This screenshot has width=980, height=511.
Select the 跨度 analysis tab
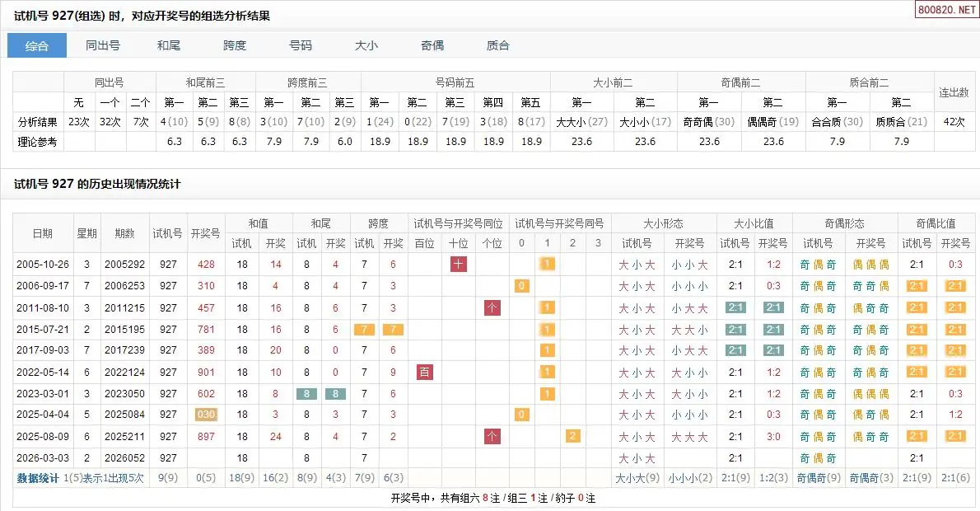click(235, 45)
